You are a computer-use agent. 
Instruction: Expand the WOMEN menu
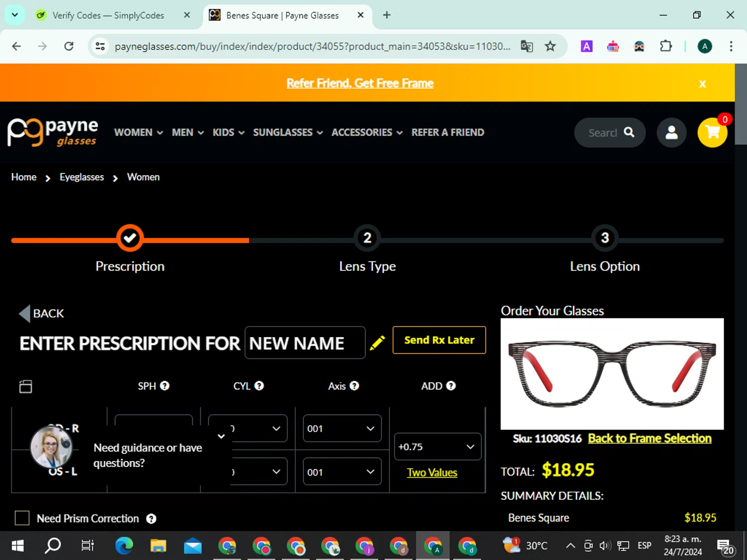tap(138, 132)
